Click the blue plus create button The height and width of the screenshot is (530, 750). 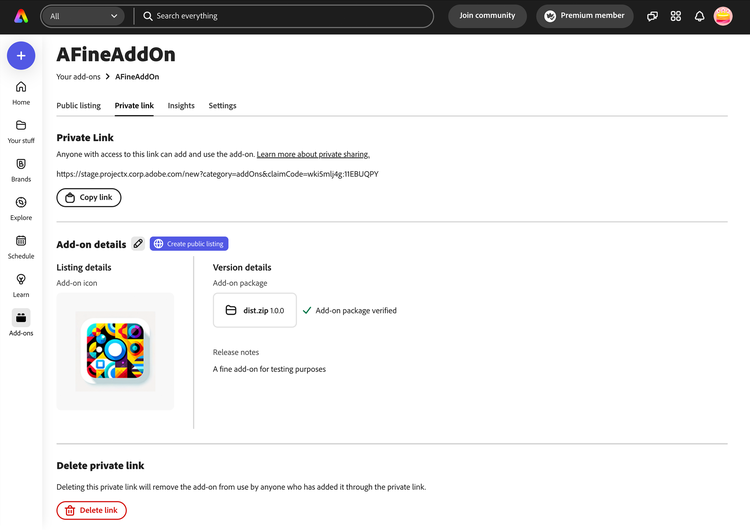click(21, 55)
